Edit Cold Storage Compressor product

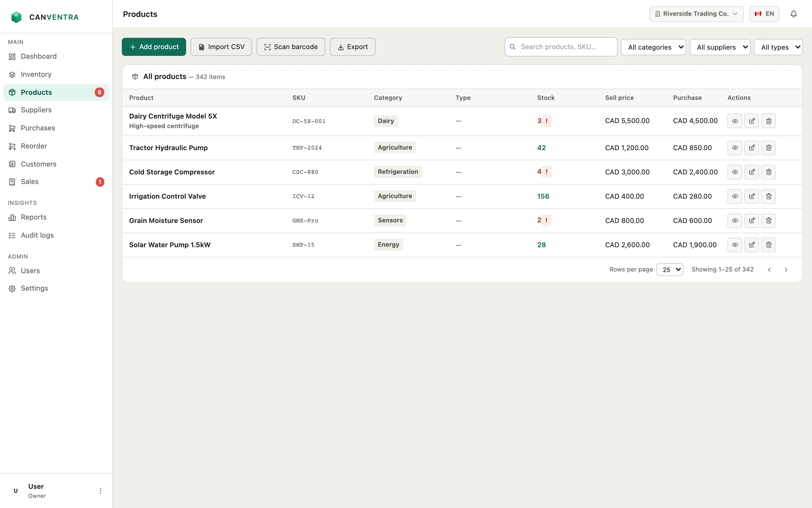(x=752, y=172)
